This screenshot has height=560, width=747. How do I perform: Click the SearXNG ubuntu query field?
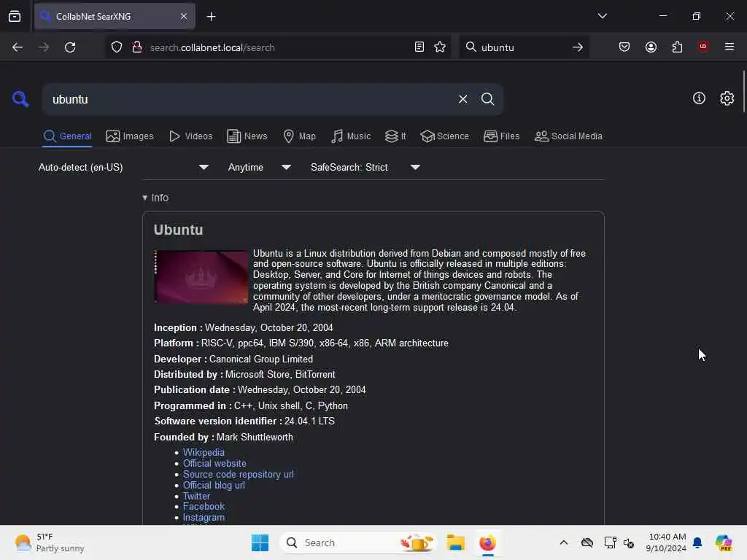click(248, 99)
